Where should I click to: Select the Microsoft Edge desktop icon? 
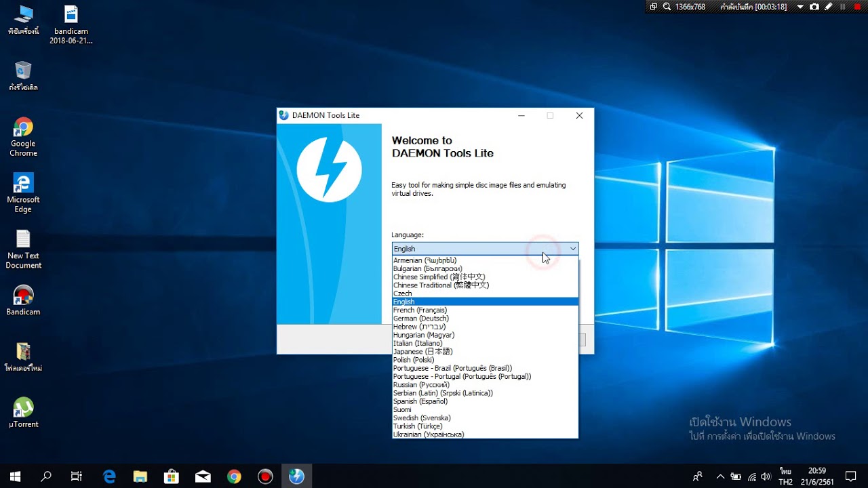pos(23,193)
